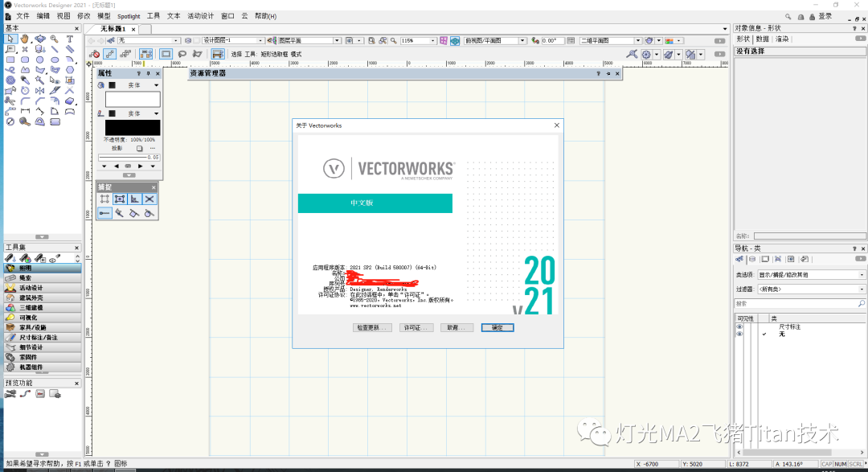Click 致谢 button in About dialog
Screen dimensions: 868x472
coord(457,327)
